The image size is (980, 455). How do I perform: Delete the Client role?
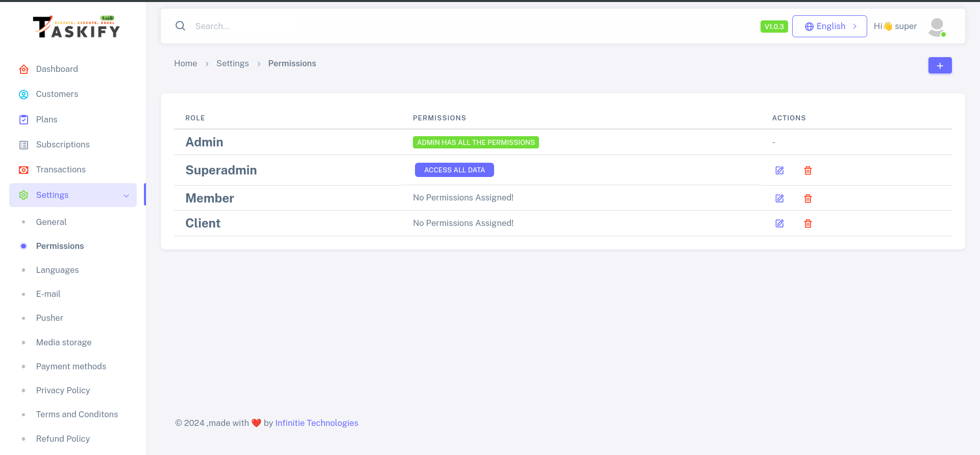point(808,223)
